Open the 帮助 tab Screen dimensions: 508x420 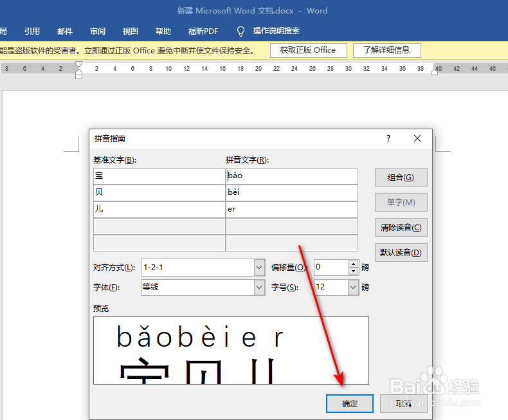point(163,31)
